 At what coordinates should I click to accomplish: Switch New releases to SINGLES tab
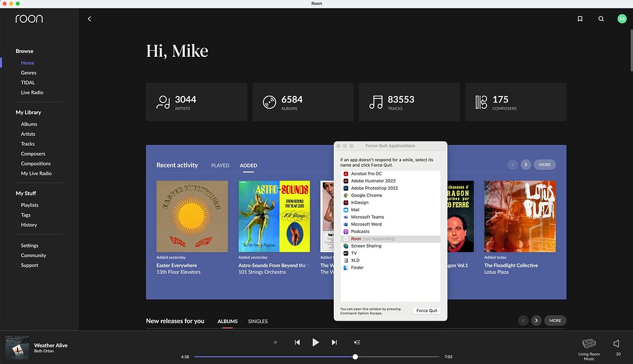pyautogui.click(x=258, y=321)
